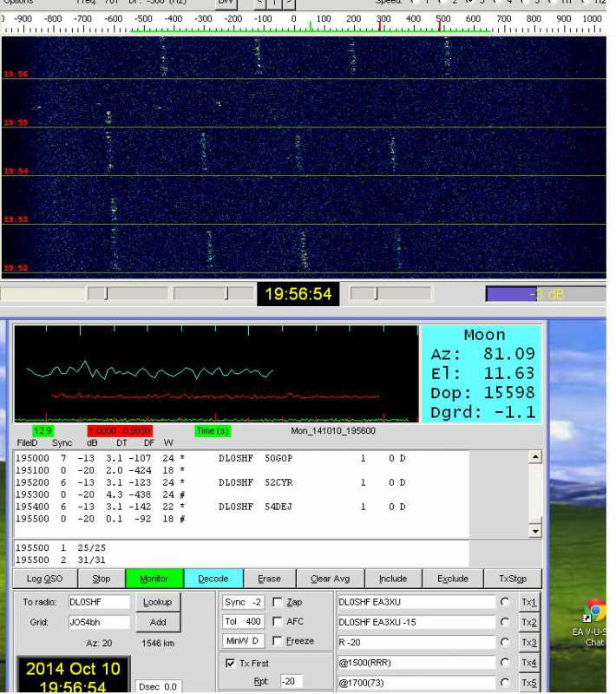Screen dimensions: 616x694
Task: Click into the To radio callsign field
Action: 98,602
